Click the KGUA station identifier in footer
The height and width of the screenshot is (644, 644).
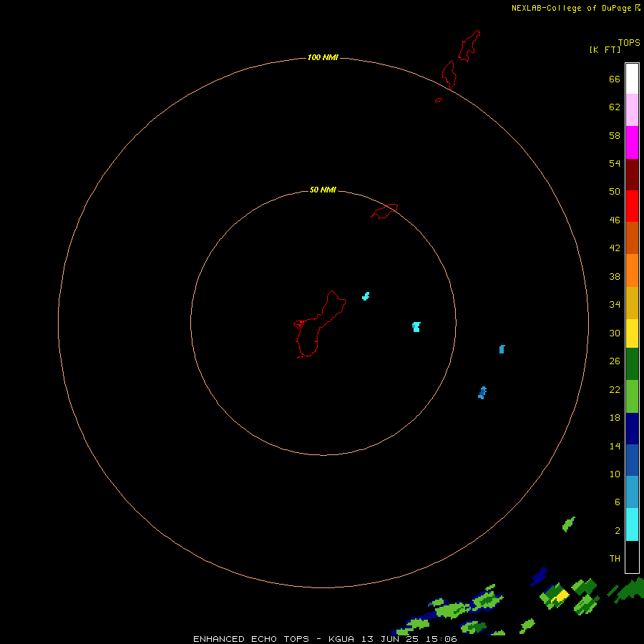click(x=343, y=639)
